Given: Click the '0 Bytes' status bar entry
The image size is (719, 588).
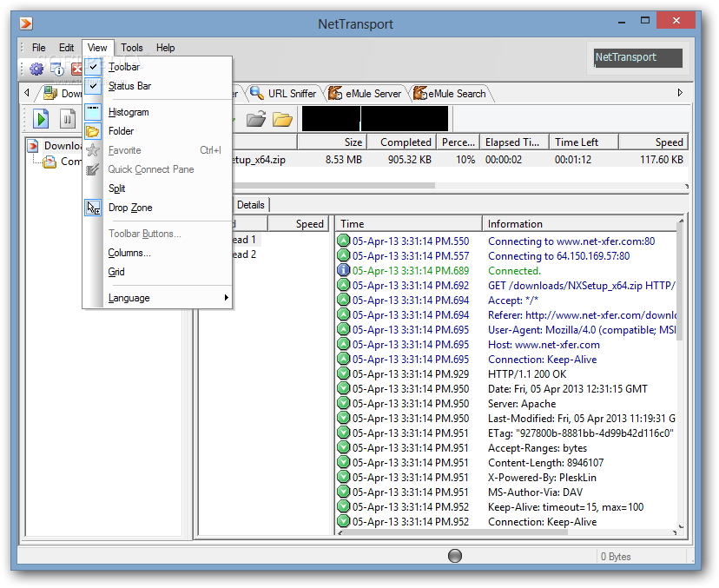Looking at the screenshot, I should [x=616, y=557].
